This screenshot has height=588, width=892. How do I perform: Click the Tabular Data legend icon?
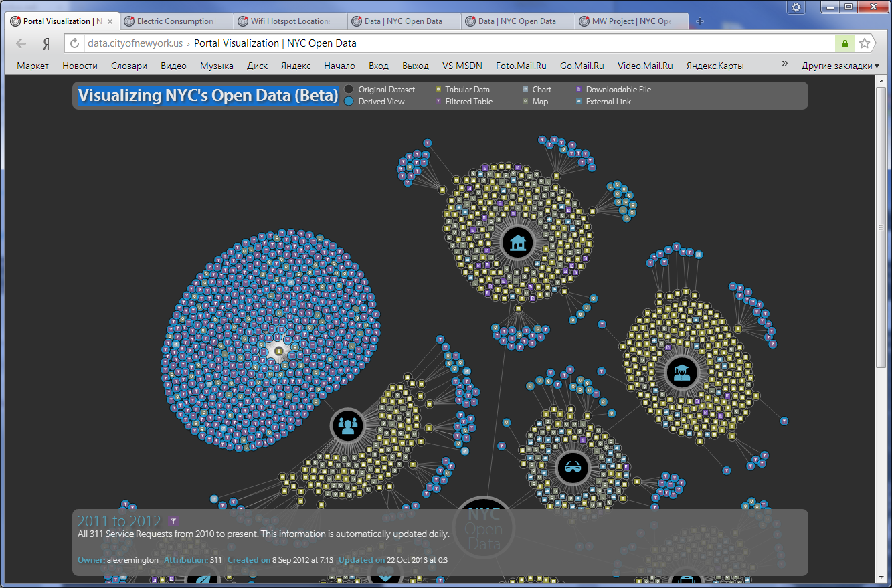(438, 89)
